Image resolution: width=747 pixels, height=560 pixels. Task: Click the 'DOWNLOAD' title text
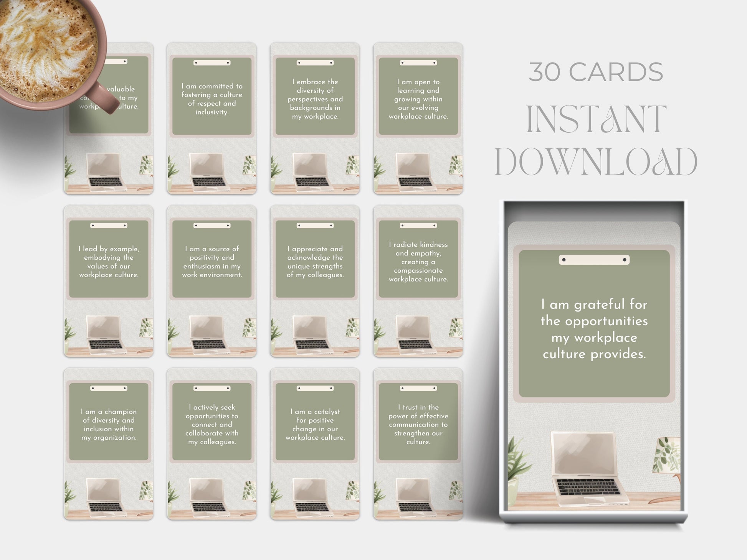(595, 162)
